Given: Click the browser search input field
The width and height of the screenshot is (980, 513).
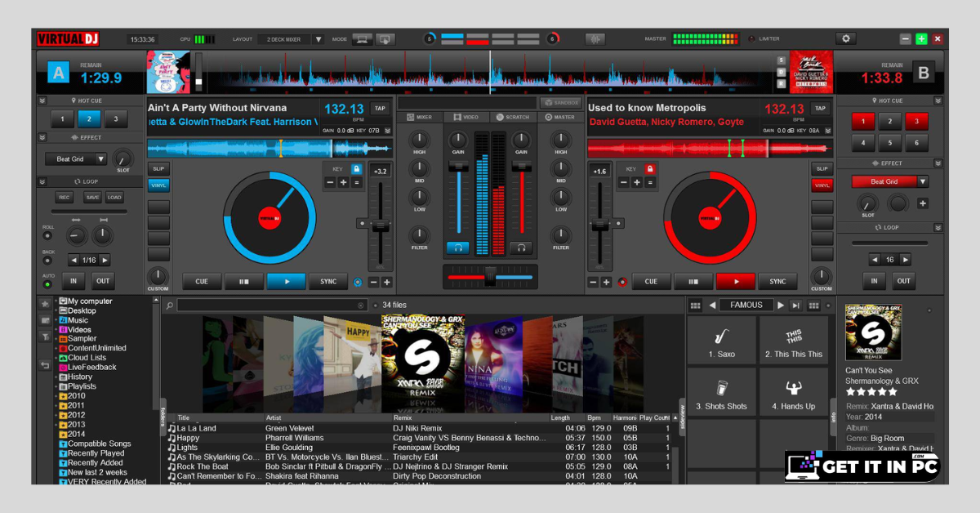Looking at the screenshot, I should [x=272, y=306].
